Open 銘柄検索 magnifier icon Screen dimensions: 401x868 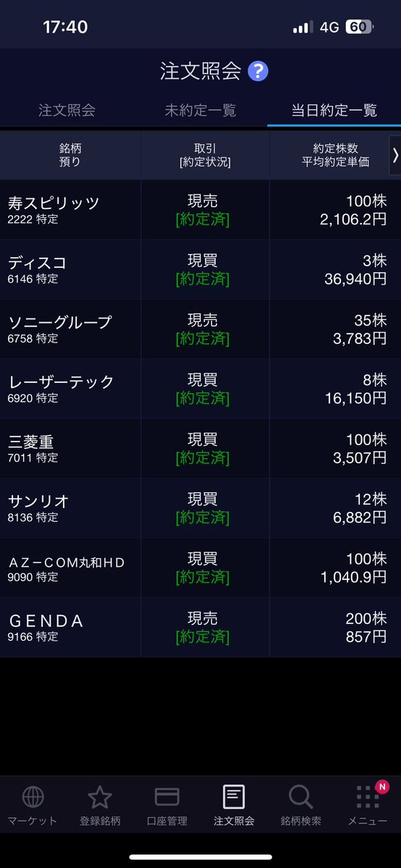(301, 797)
